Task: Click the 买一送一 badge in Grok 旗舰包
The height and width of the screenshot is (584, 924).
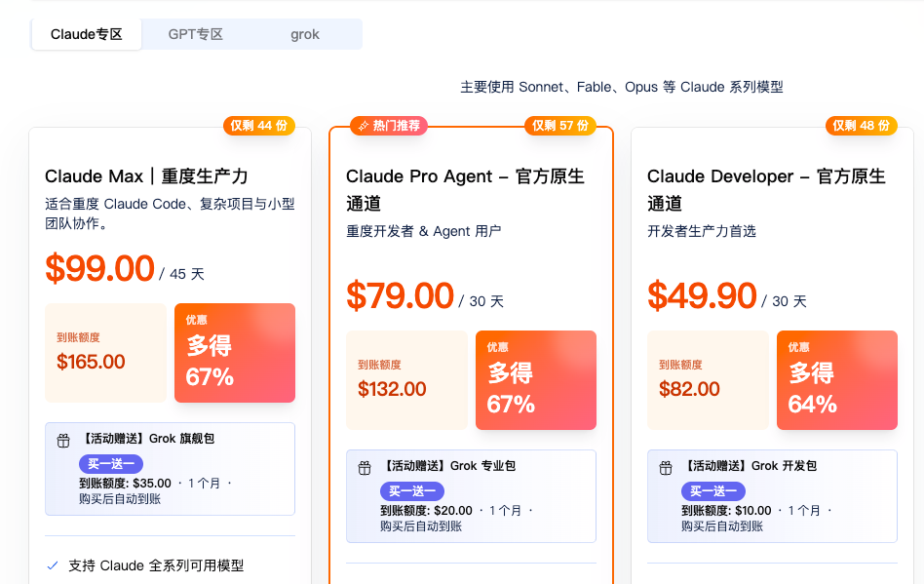Action: click(111, 464)
